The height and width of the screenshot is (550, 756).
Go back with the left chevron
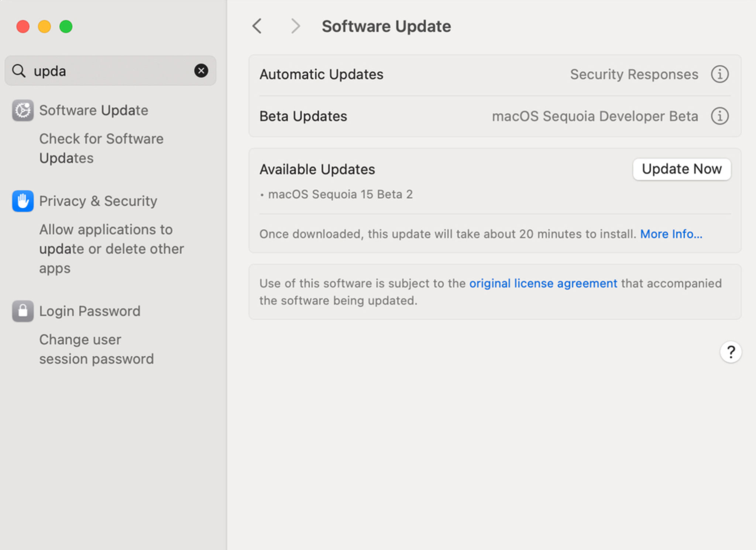(x=257, y=26)
